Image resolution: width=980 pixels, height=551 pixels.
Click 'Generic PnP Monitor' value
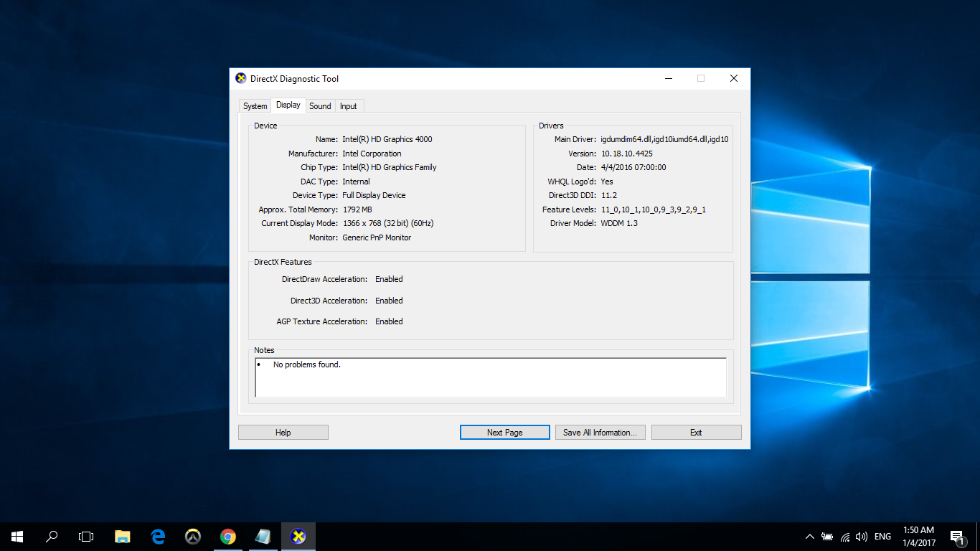coord(377,237)
